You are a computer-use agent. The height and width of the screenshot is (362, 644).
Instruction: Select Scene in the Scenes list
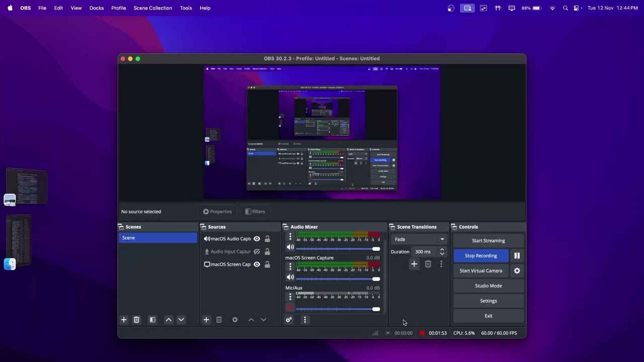158,238
